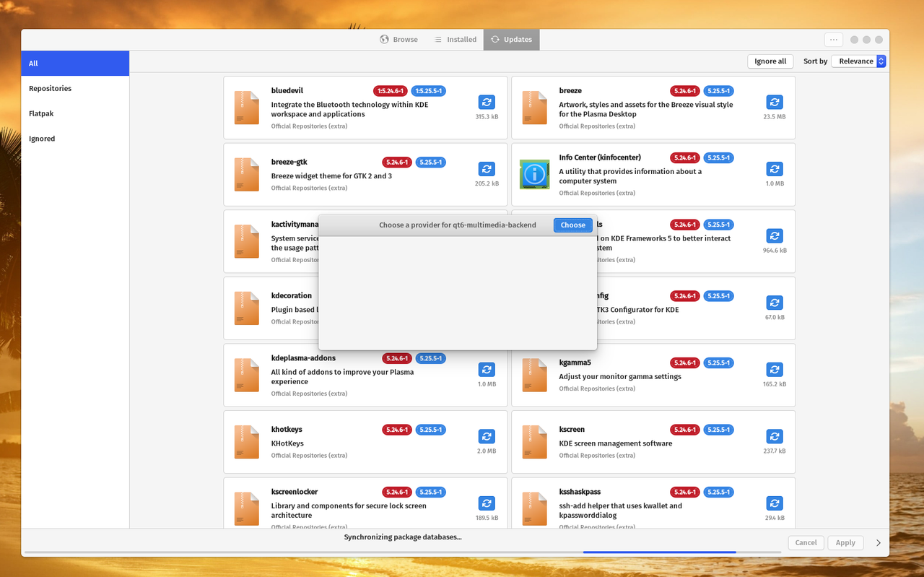
Task: Switch to the Installed tab
Action: (x=455, y=40)
